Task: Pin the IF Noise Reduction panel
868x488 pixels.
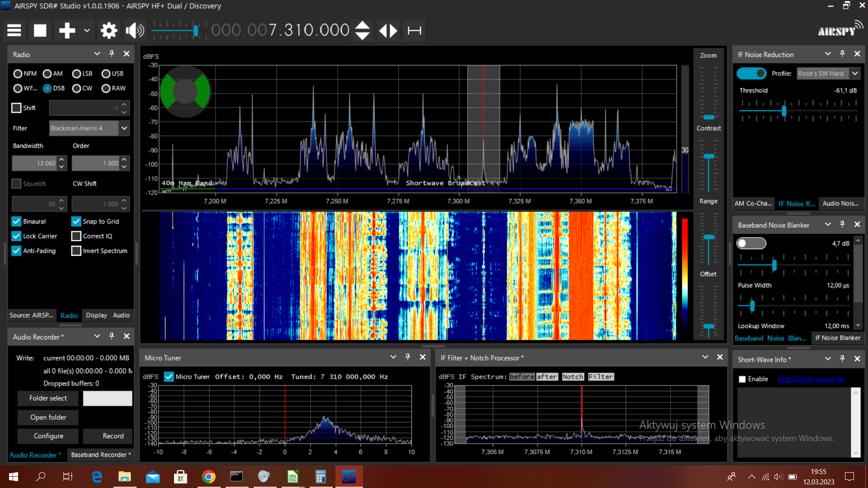Action: tap(842, 54)
